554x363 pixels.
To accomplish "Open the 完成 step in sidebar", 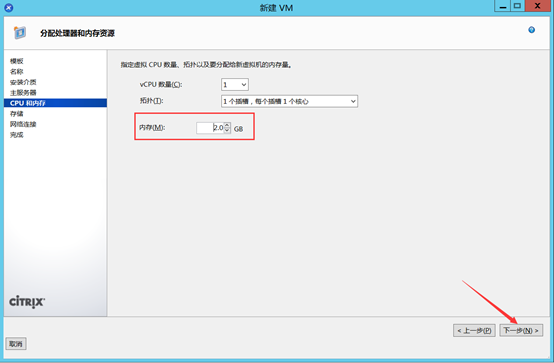I will tap(17, 135).
